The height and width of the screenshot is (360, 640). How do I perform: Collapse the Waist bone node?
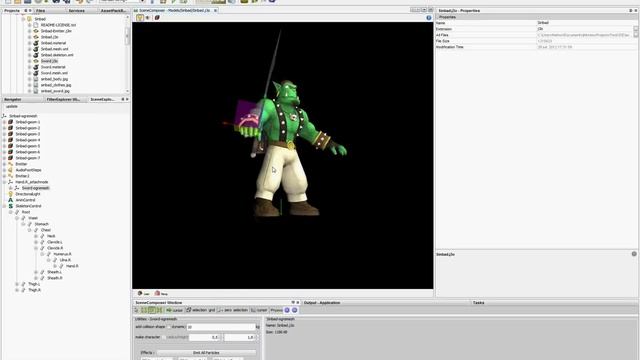(x=17, y=218)
